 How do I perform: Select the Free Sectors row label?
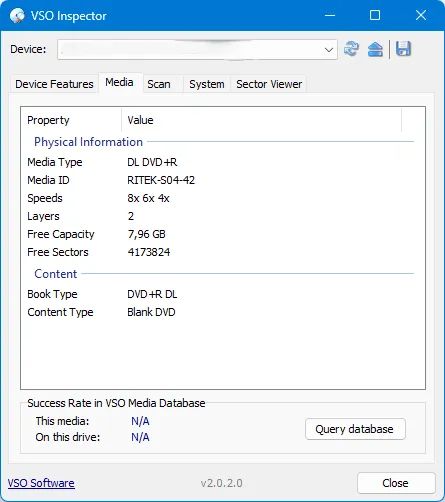pyautogui.click(x=58, y=252)
